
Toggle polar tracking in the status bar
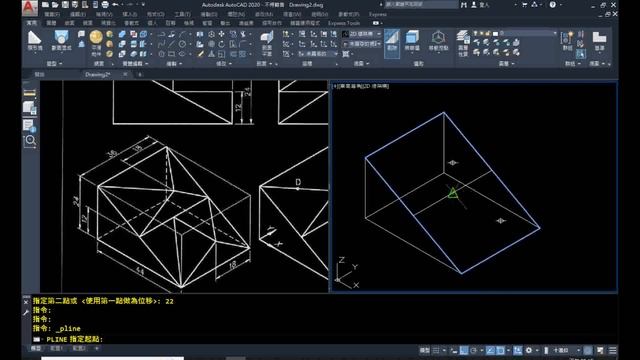pyautogui.click(x=473, y=350)
